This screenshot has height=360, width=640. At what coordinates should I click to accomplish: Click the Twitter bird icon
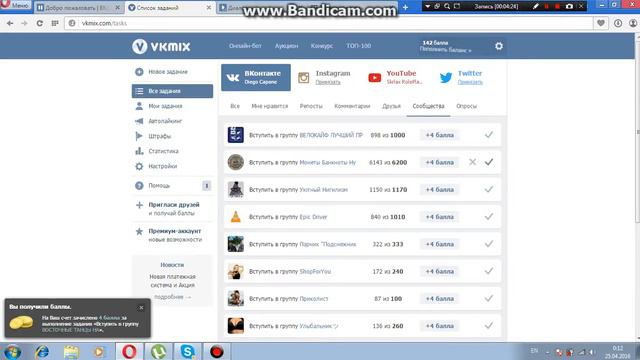click(446, 78)
